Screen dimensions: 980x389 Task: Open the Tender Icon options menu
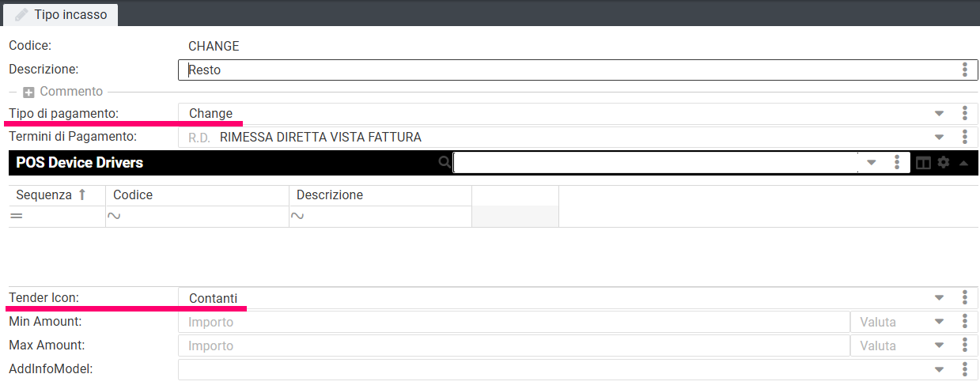(965, 298)
